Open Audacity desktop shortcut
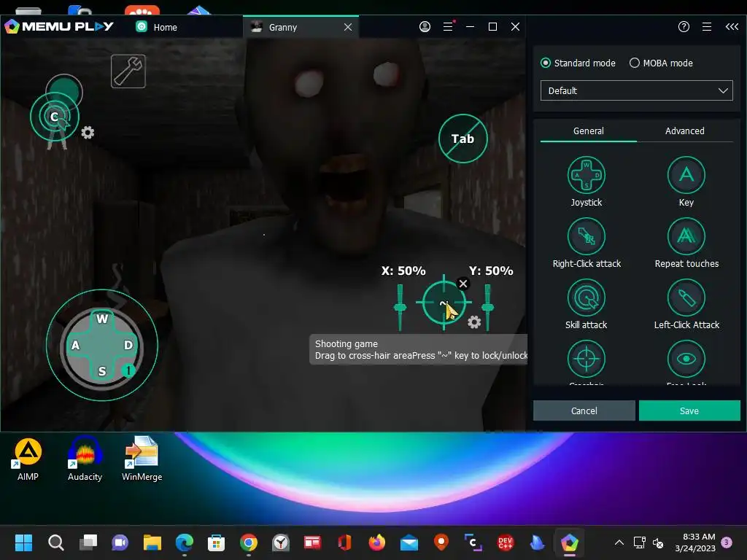This screenshot has width=747, height=560. pyautogui.click(x=85, y=459)
